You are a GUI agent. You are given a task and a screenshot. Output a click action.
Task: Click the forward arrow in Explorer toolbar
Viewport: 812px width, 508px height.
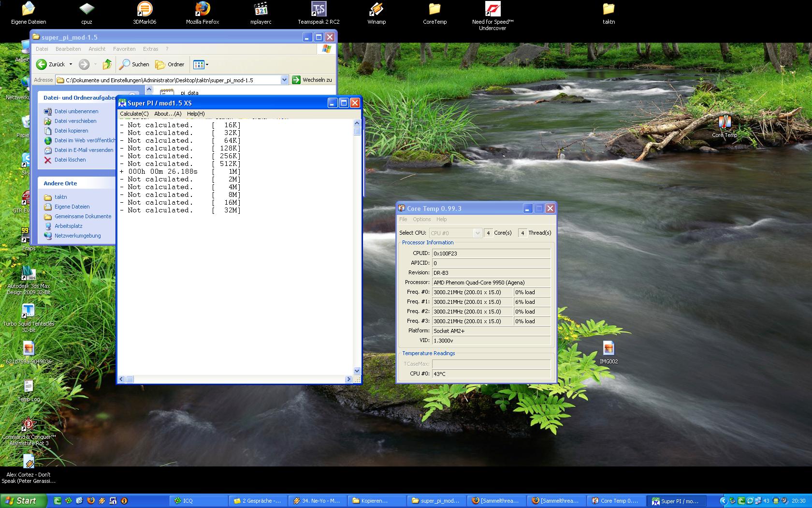click(x=84, y=64)
